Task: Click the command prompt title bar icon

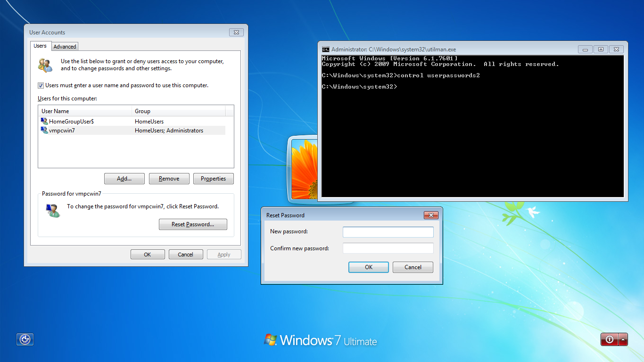Action: pyautogui.click(x=325, y=49)
